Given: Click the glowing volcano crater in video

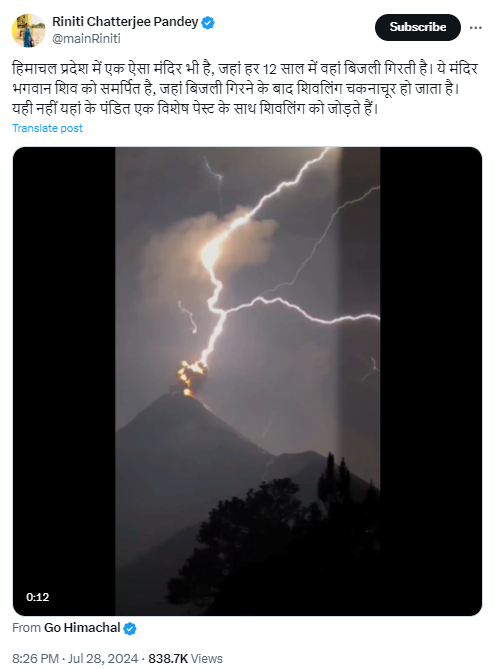Looking at the screenshot, I should (191, 378).
